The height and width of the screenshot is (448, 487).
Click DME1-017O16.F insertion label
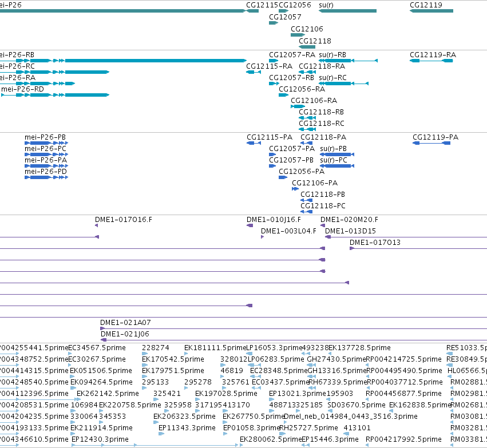[x=124, y=220]
